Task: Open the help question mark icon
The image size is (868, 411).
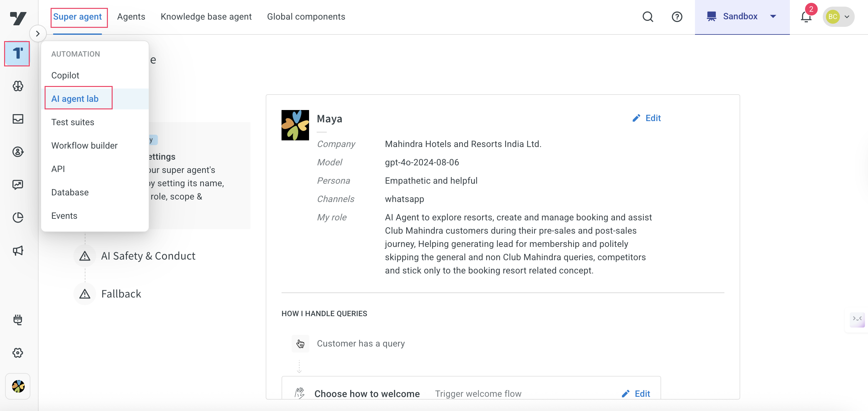Action: (677, 16)
